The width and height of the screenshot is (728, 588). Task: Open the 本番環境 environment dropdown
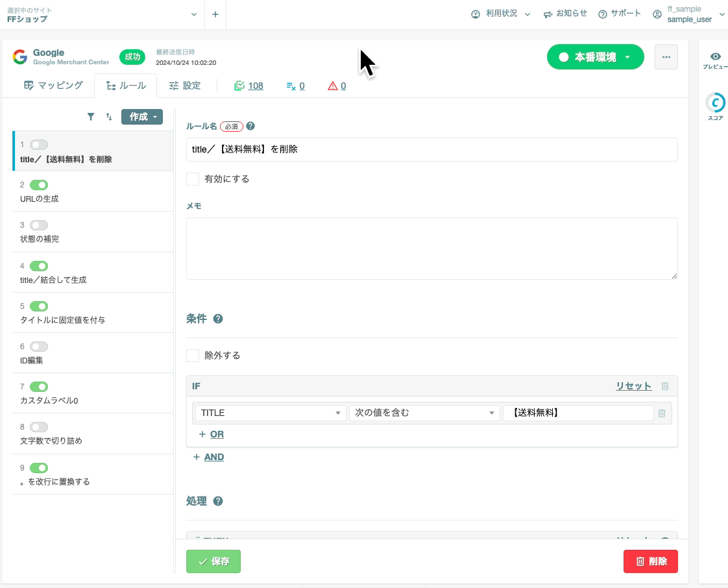595,57
